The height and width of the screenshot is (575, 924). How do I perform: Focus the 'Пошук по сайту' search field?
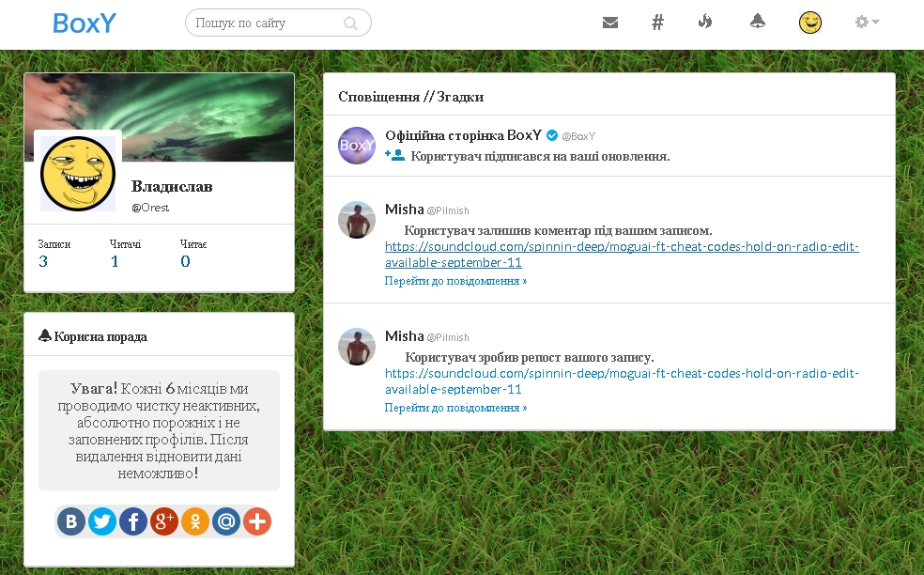266,23
